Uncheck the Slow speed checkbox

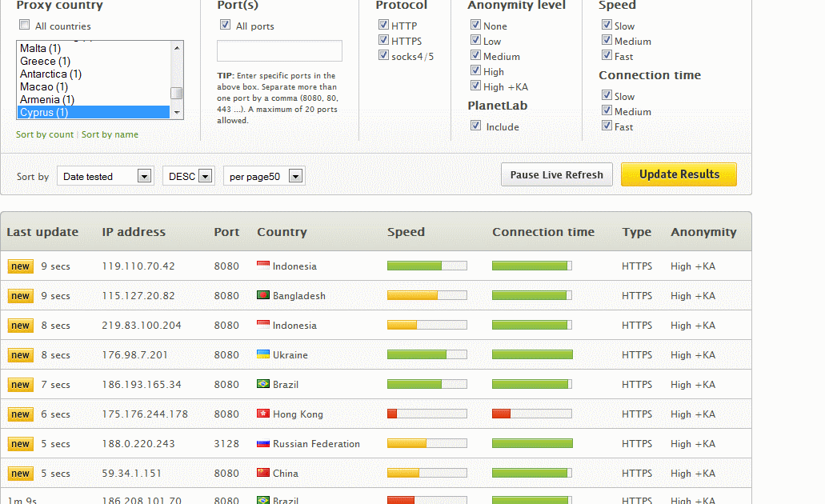click(607, 25)
